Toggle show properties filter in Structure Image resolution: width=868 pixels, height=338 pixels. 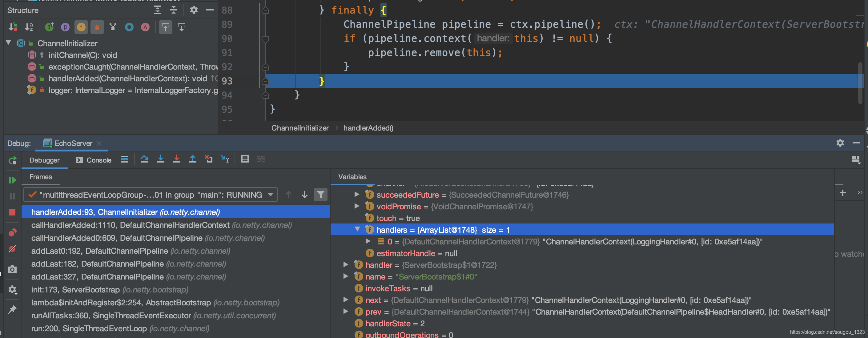65,27
